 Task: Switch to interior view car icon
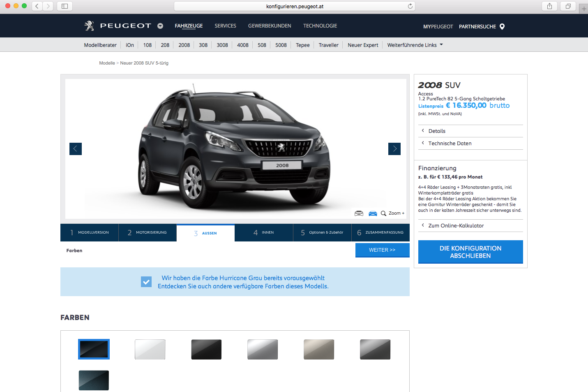point(359,213)
